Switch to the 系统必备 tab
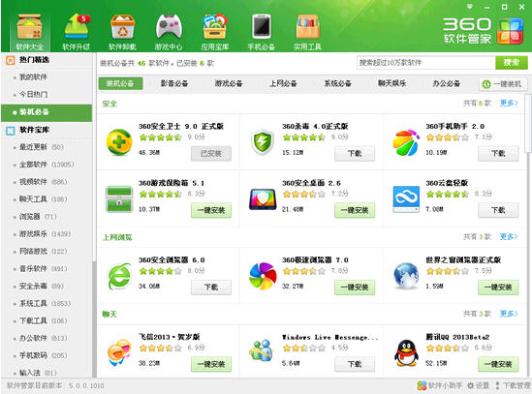This screenshot has height=394, width=532. [x=337, y=83]
